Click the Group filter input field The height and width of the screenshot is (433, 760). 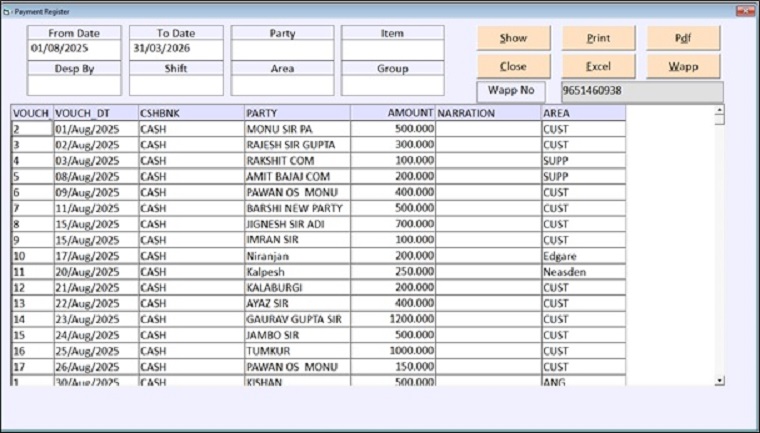click(393, 85)
